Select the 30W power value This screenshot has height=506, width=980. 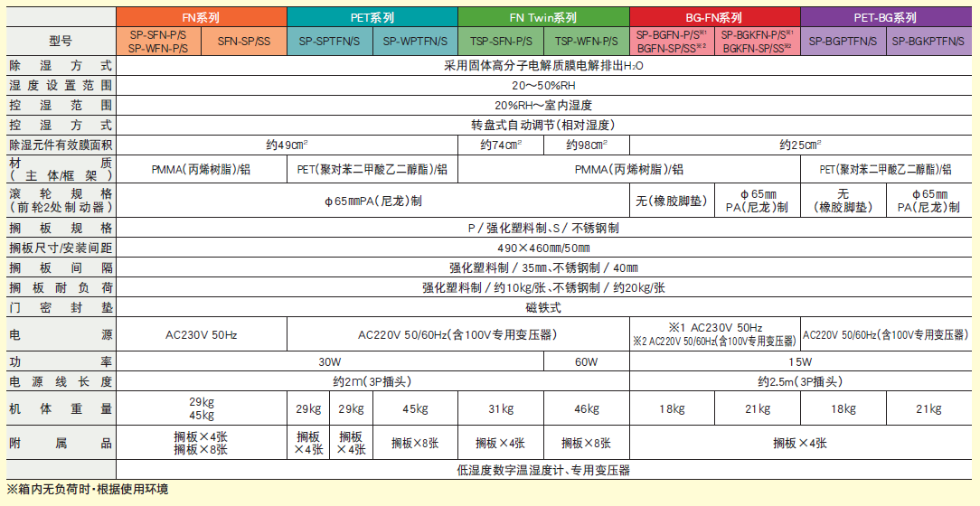pos(330,361)
